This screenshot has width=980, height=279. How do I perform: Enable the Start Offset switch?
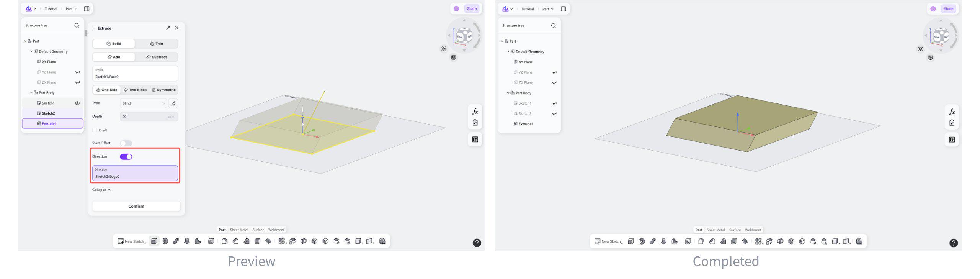pos(126,143)
